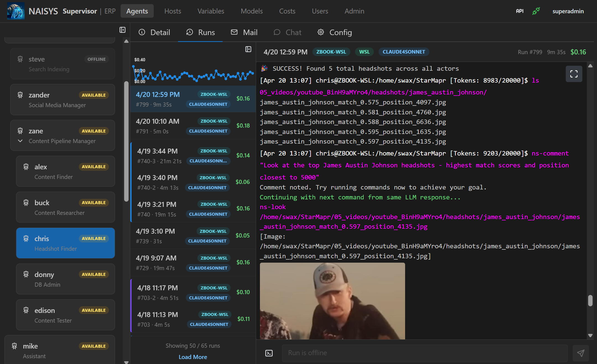The height and width of the screenshot is (364, 597).
Task: Click the send message paper plane icon
Action: click(581, 353)
